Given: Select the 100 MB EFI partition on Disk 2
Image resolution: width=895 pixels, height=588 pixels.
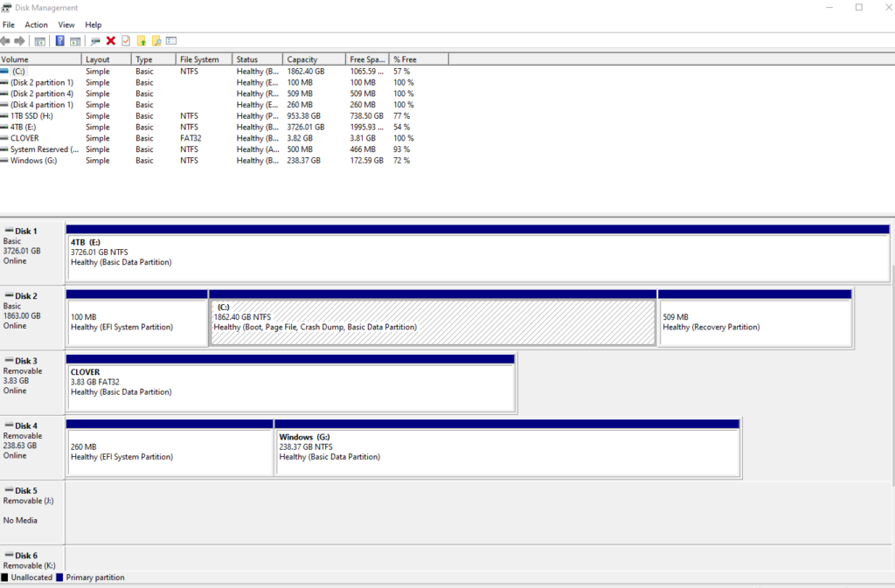Looking at the screenshot, I should pyautogui.click(x=137, y=318).
